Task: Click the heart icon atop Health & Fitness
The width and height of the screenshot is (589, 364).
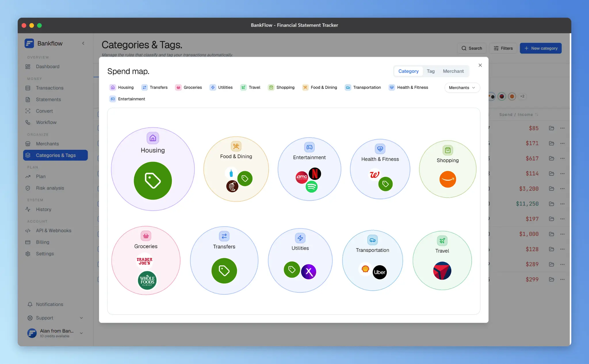Action: tap(380, 149)
